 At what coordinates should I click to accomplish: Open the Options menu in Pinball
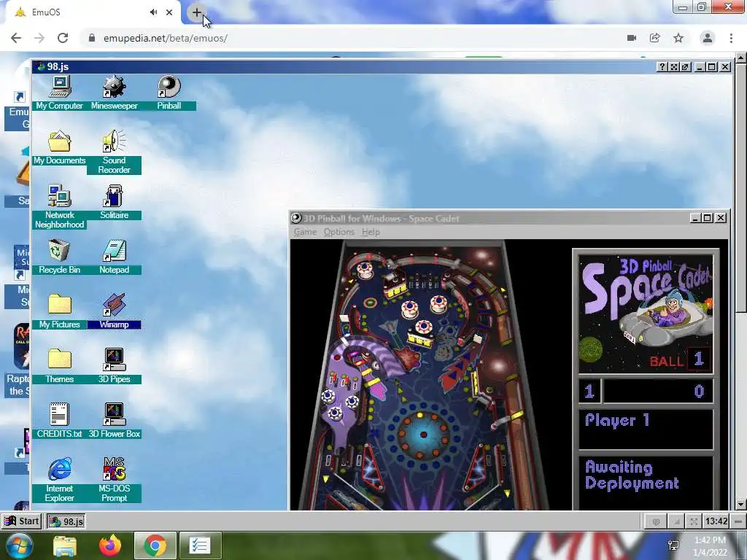338,232
